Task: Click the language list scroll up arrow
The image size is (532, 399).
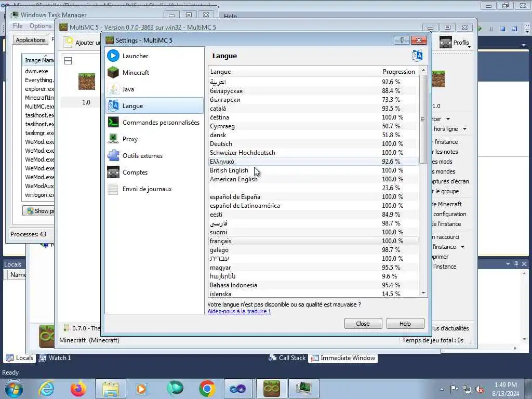Action: tap(423, 70)
